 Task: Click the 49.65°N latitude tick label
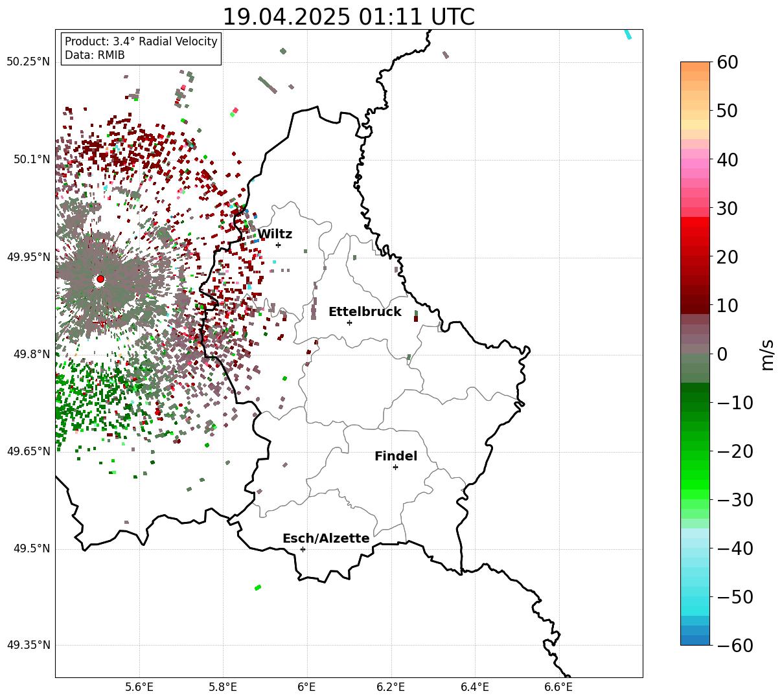coord(29,451)
